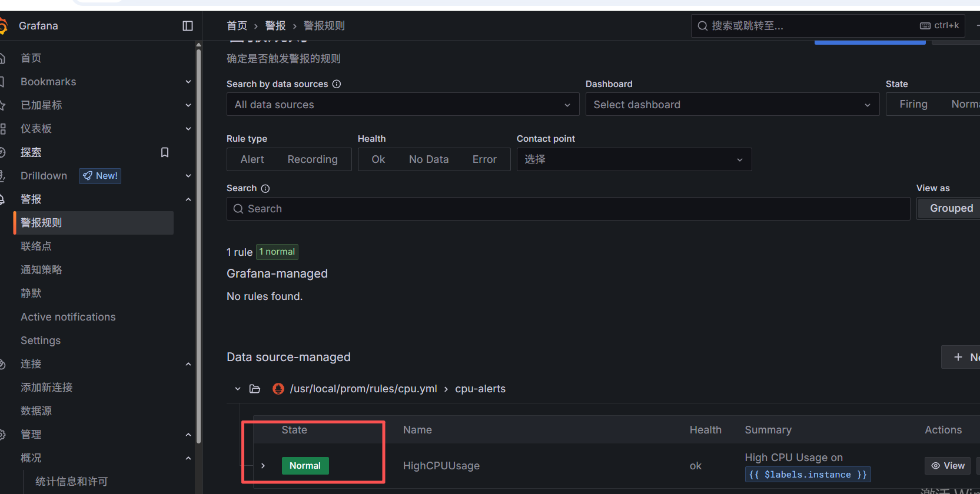Open 添加新连接 in the sidebar
Viewport: 980px width, 494px height.
(x=46, y=388)
